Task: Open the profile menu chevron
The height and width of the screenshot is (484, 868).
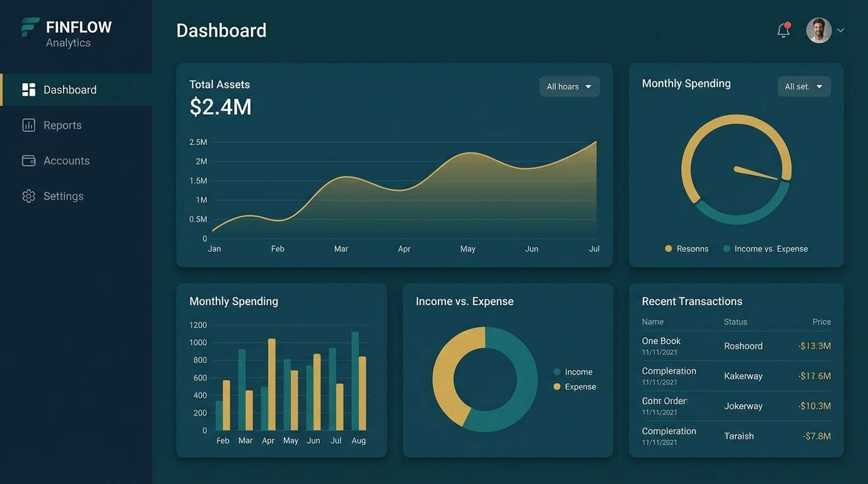Action: point(840,30)
